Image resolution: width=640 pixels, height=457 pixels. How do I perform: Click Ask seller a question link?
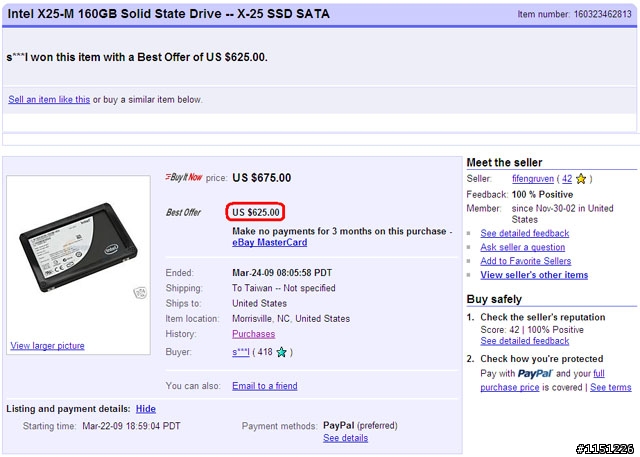coord(522,247)
